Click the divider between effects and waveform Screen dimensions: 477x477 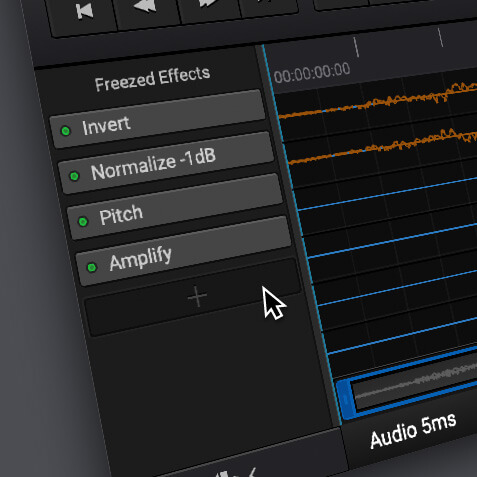coord(293,233)
